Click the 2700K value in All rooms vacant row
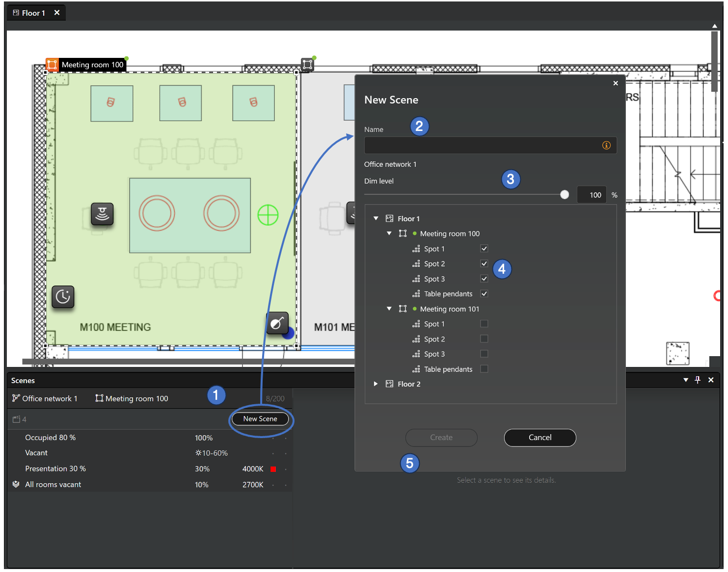 (x=253, y=485)
